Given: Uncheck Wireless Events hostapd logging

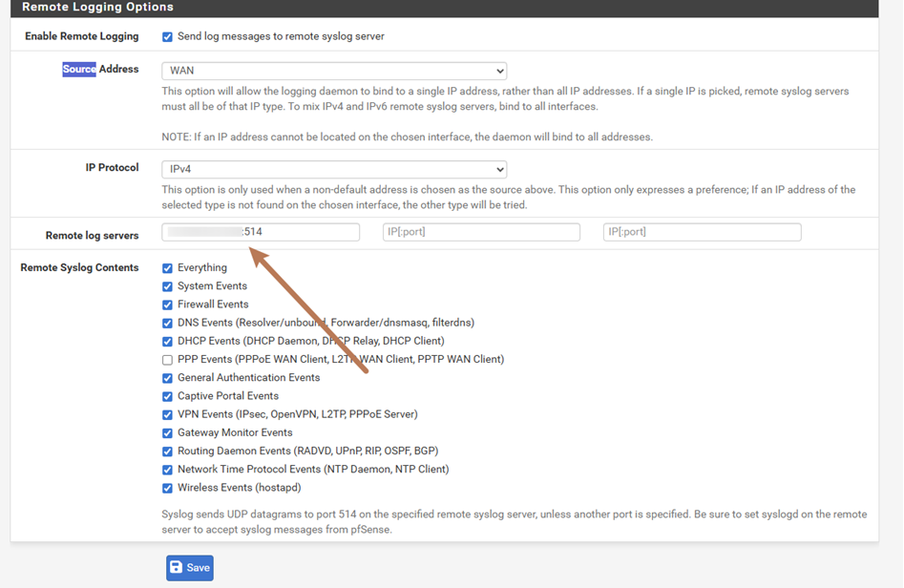Looking at the screenshot, I should click(168, 487).
